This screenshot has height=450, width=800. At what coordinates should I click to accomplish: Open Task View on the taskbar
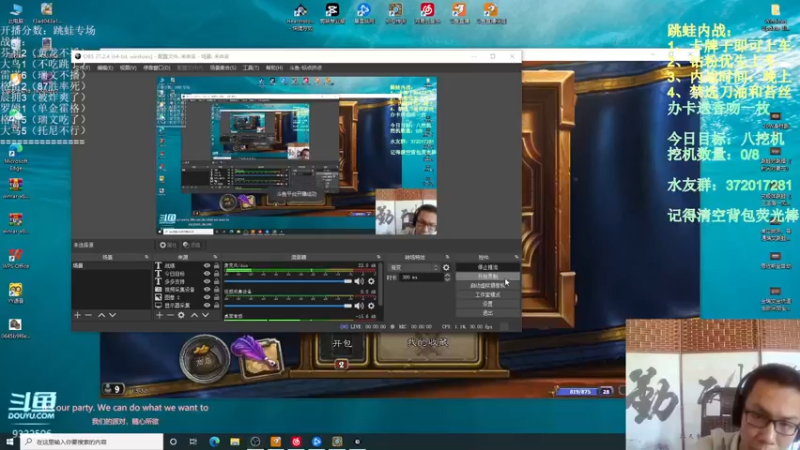193,442
